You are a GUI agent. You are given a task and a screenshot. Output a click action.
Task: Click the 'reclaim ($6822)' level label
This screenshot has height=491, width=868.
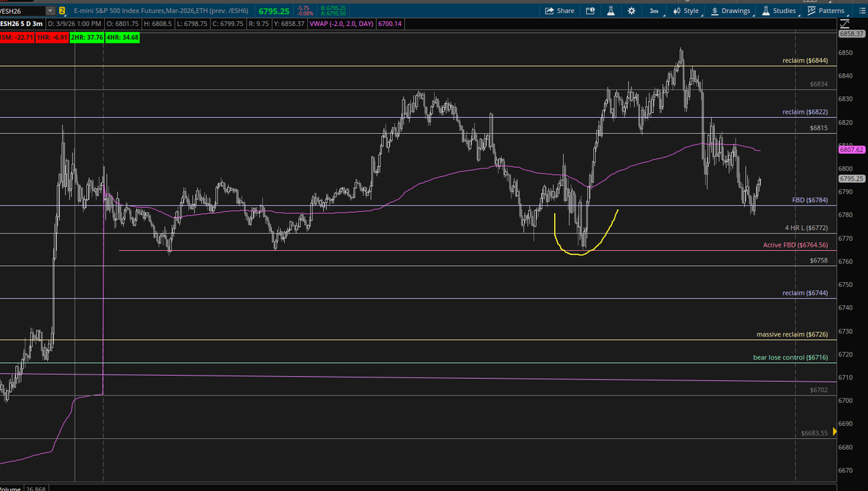(x=805, y=112)
